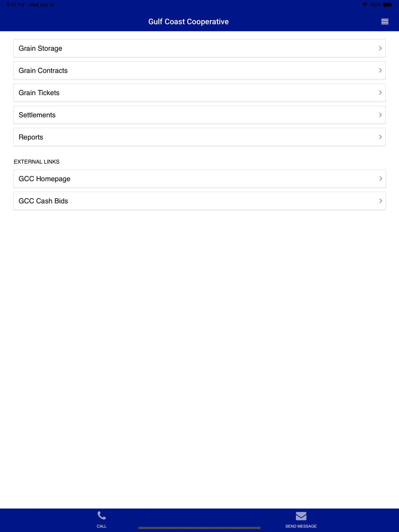Viewport: 399px width, 532px height.
Task: Tap the Send Message envelope icon
Action: (301, 516)
